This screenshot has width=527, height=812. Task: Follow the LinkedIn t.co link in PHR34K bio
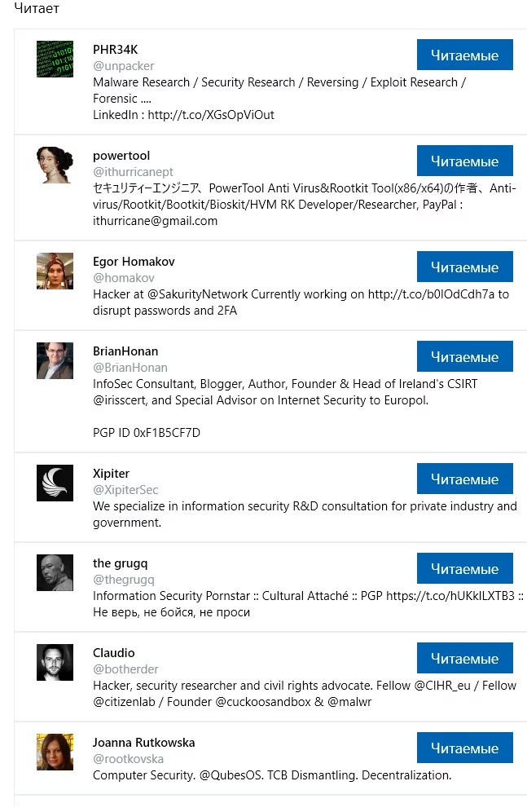click(211, 115)
